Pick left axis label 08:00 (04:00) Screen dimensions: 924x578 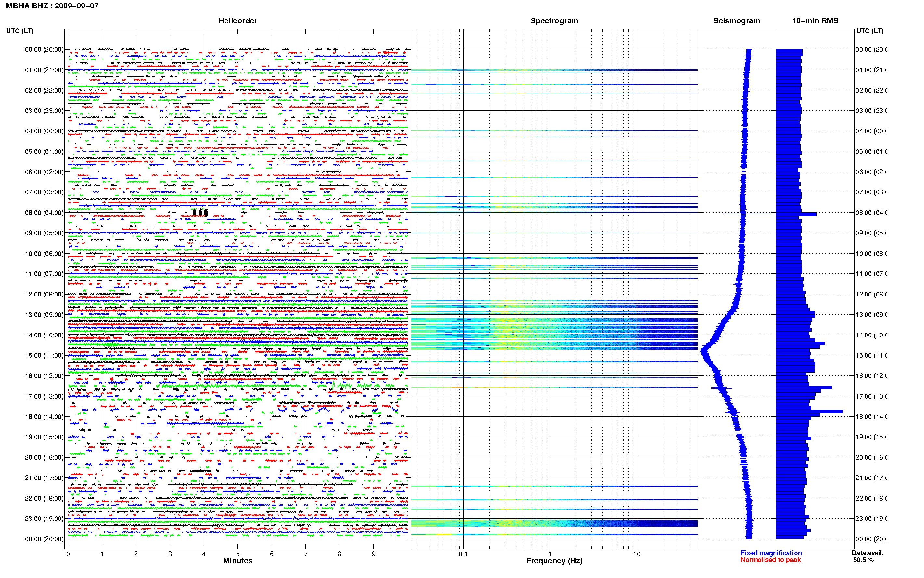click(44, 213)
